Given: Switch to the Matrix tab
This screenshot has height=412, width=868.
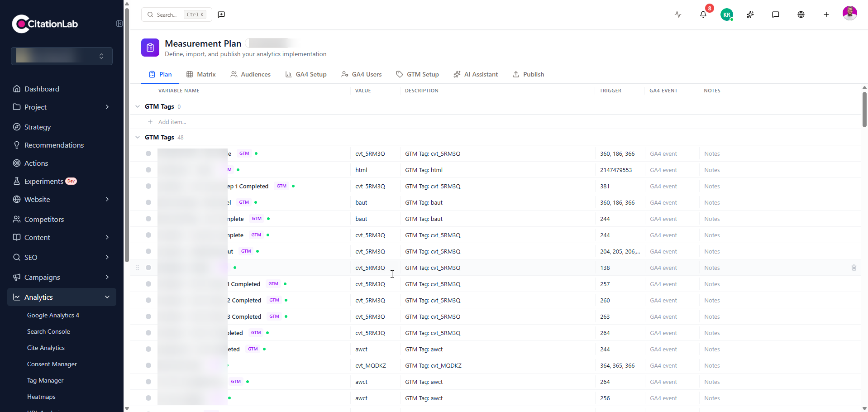Looking at the screenshot, I should (201, 74).
